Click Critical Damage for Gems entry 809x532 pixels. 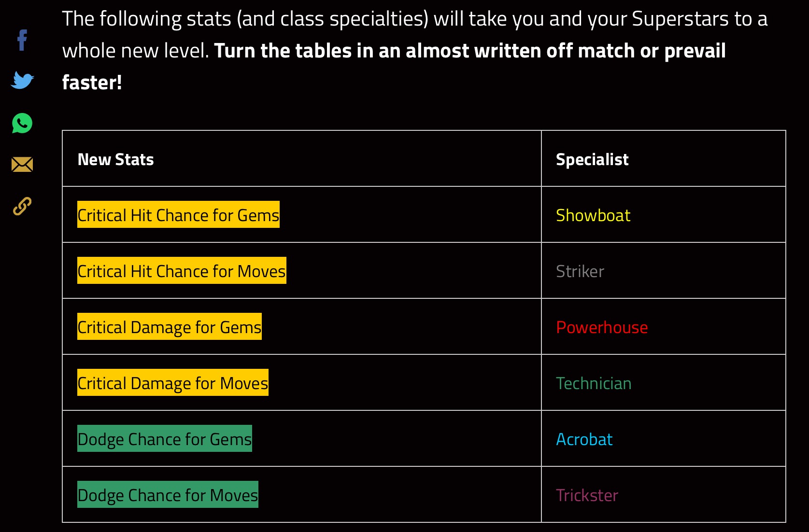(x=170, y=327)
